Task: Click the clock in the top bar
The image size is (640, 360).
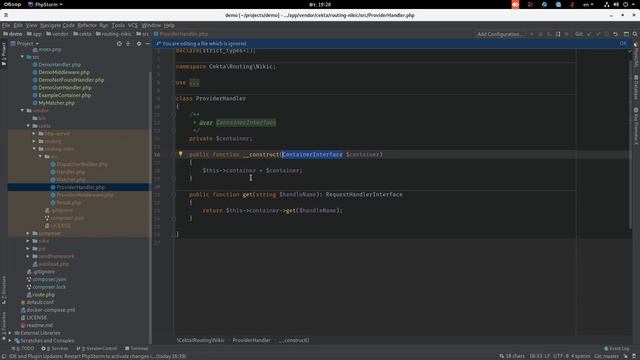Action: click(x=320, y=4)
